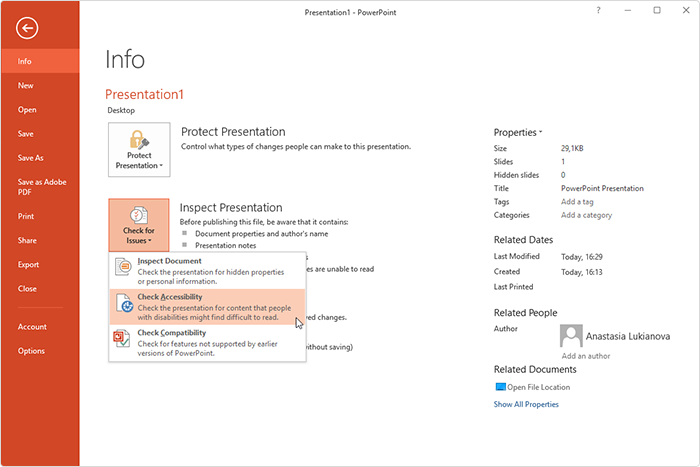Image resolution: width=700 pixels, height=467 pixels.
Task: Click Add an author field
Action: coord(586,356)
